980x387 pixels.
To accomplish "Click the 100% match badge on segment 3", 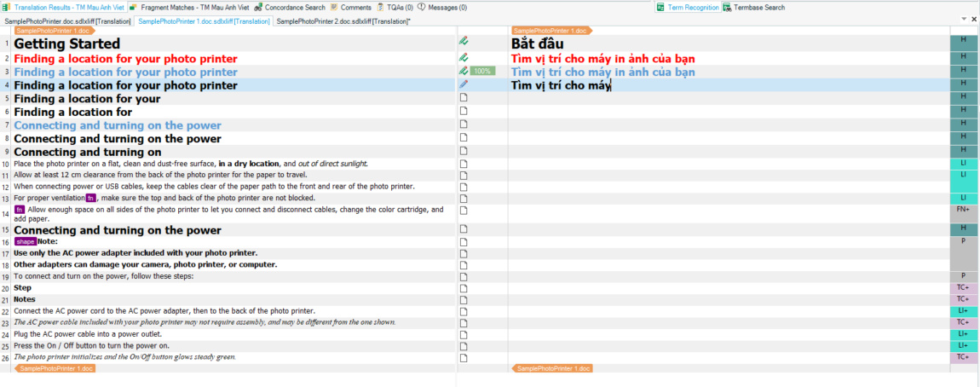I will point(482,72).
